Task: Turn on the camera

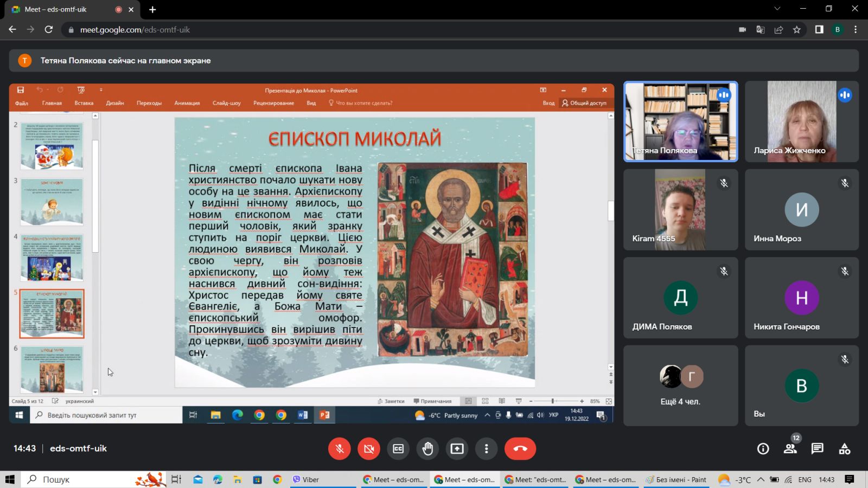Action: [369, 448]
